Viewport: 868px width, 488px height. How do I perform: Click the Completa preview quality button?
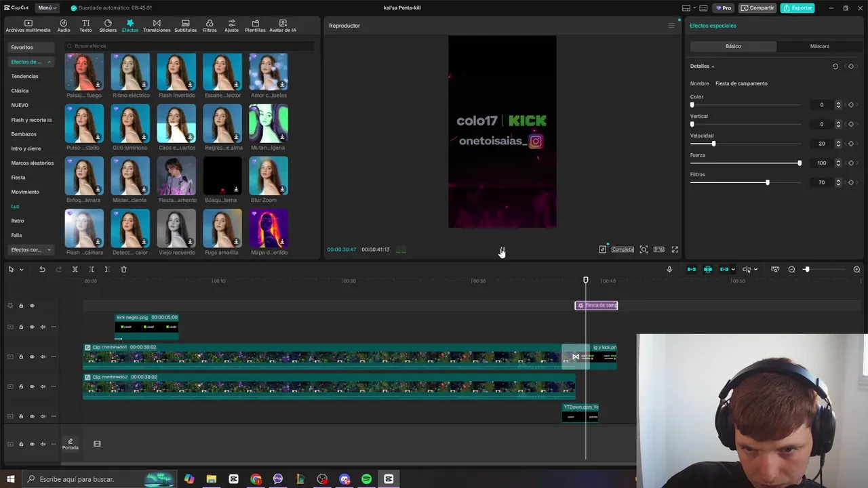tap(623, 249)
